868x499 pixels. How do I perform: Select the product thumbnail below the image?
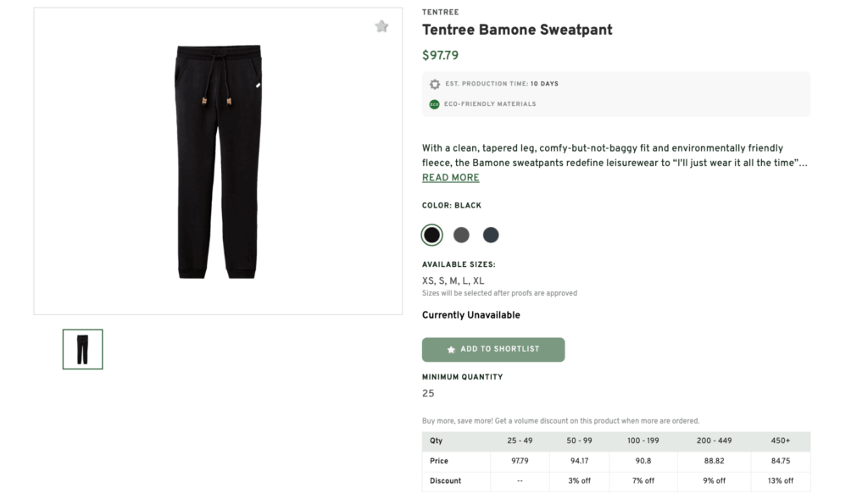click(82, 348)
